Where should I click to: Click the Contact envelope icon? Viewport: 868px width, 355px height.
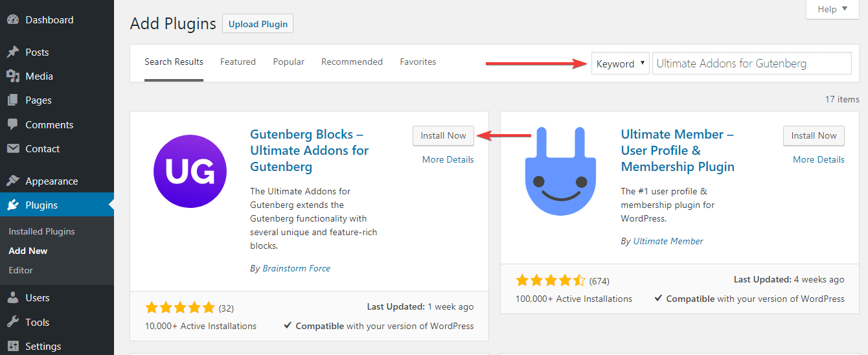click(x=13, y=149)
